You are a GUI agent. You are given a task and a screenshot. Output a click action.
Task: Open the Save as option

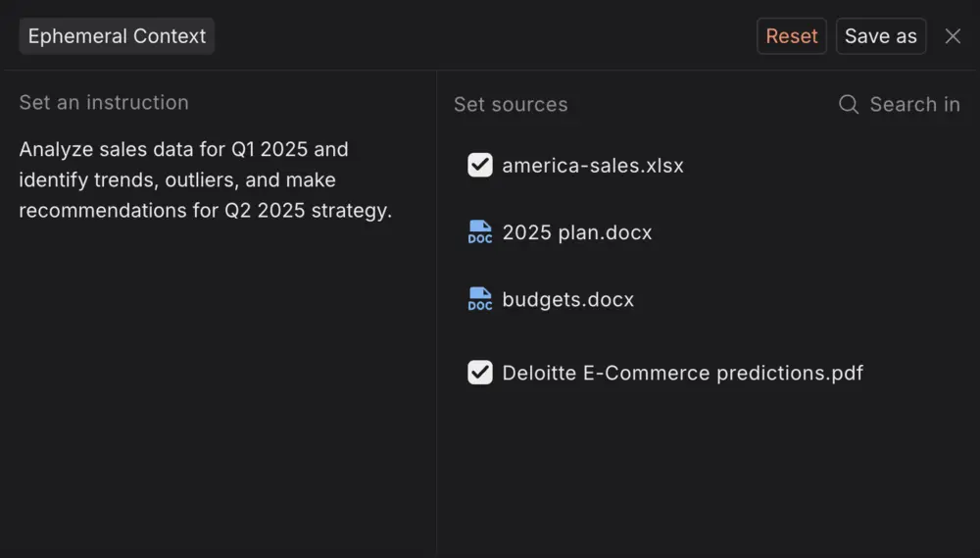click(881, 36)
